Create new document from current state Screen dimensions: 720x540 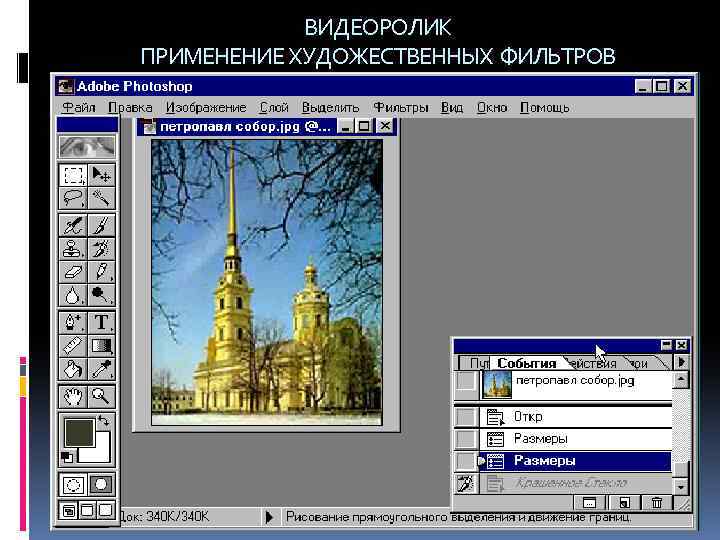point(589,503)
